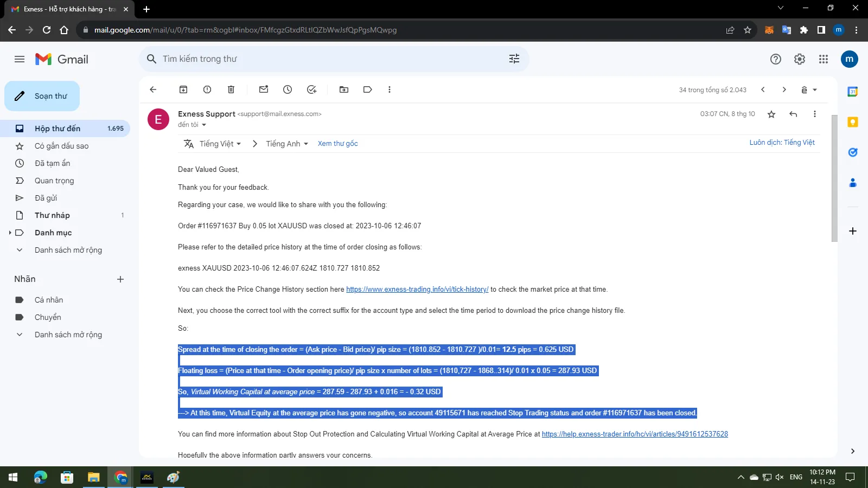Open Windows Start menu
The height and width of the screenshot is (488, 868).
tap(13, 477)
